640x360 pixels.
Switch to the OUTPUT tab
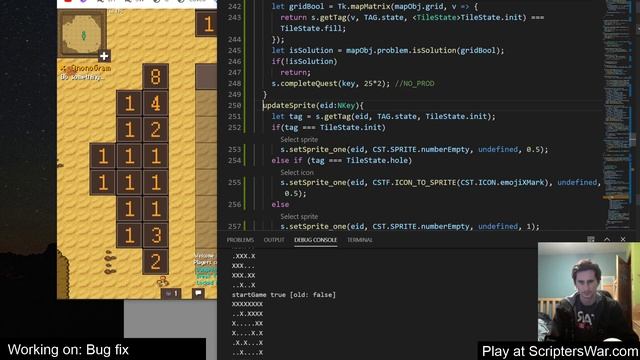(274, 240)
